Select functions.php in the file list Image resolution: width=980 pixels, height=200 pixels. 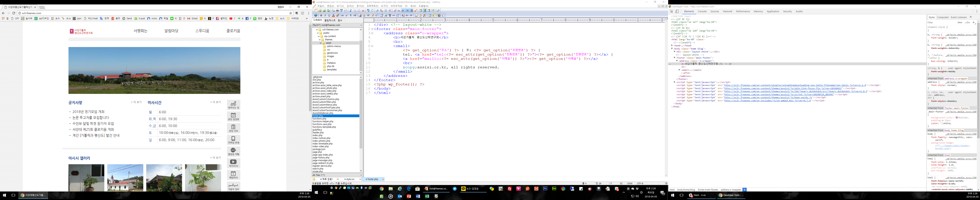(x=320, y=119)
